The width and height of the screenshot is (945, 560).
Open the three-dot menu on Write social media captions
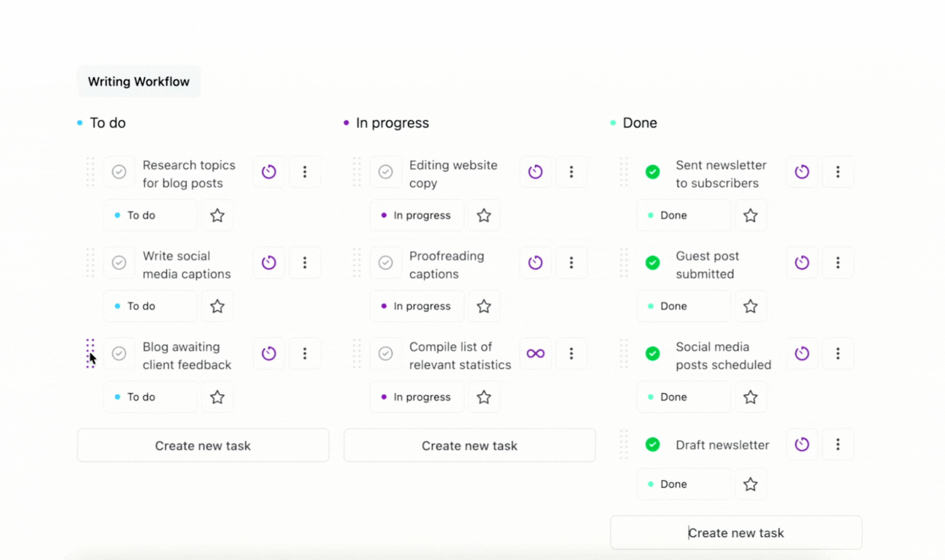tap(305, 263)
